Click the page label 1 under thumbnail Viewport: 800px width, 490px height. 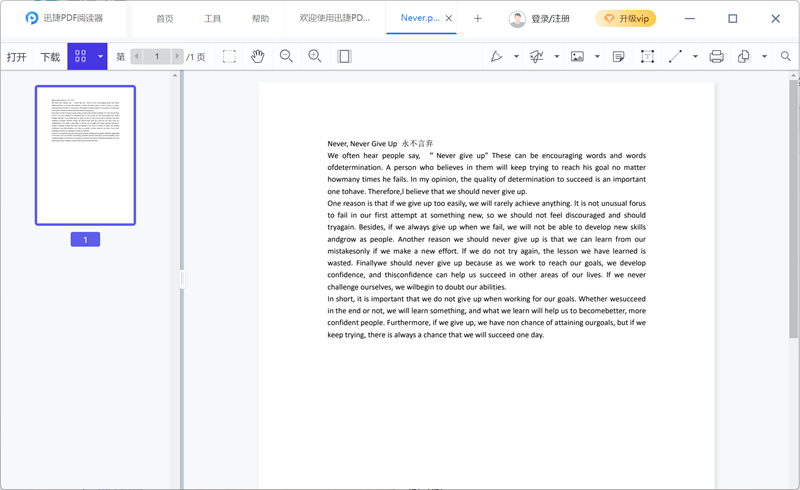85,239
